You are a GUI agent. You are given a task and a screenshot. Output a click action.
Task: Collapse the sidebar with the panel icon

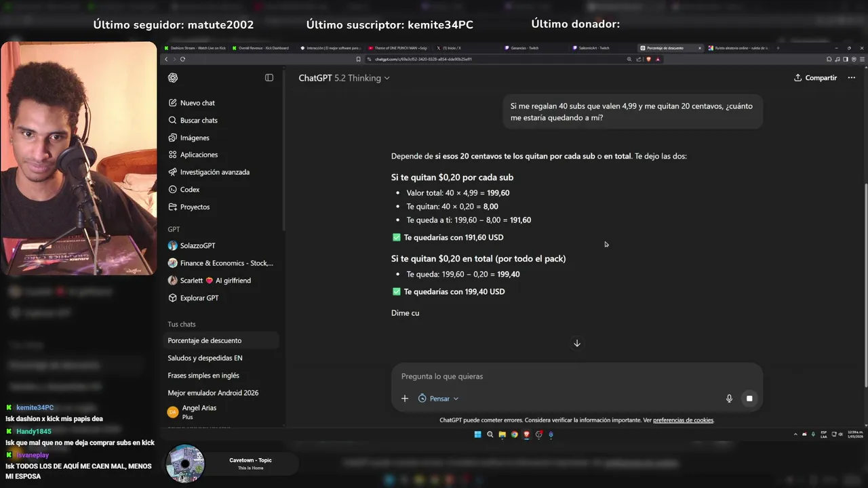click(269, 78)
